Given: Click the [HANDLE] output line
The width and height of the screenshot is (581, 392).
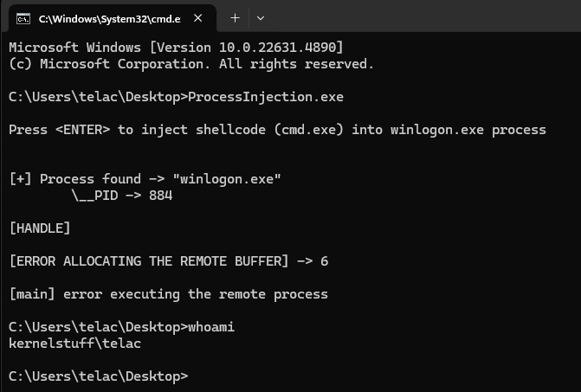Looking at the screenshot, I should coord(40,228).
